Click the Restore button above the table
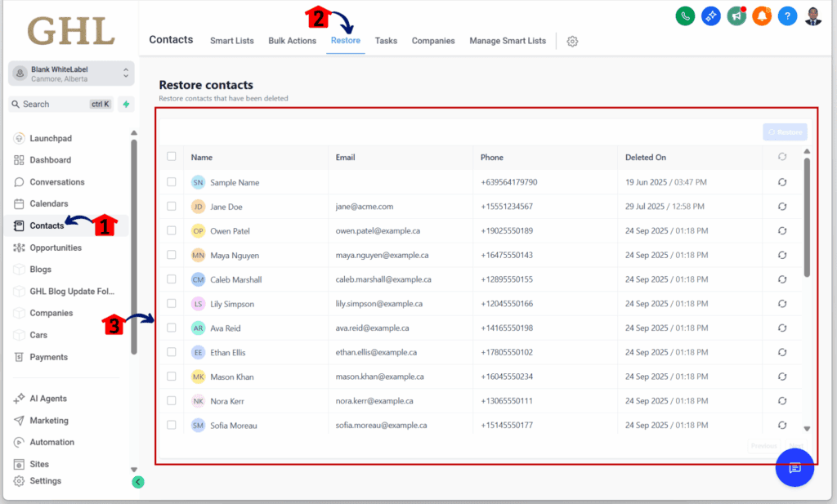Image resolution: width=837 pixels, height=504 pixels. click(784, 132)
